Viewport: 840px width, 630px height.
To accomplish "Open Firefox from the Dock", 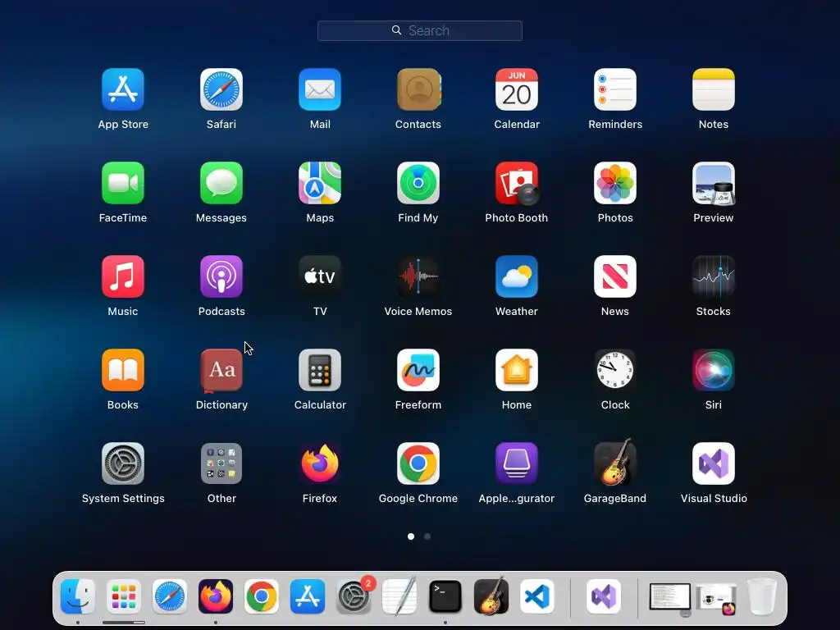I will click(x=216, y=596).
